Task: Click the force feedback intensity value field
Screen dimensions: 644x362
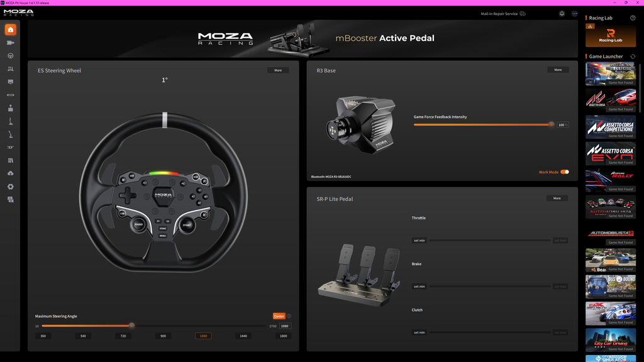Action: 563,125
